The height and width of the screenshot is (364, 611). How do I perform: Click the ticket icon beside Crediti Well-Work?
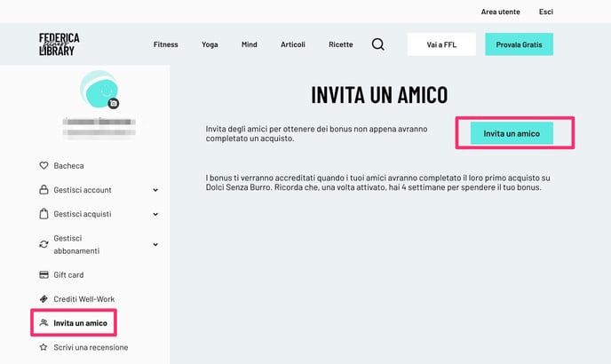click(x=44, y=299)
